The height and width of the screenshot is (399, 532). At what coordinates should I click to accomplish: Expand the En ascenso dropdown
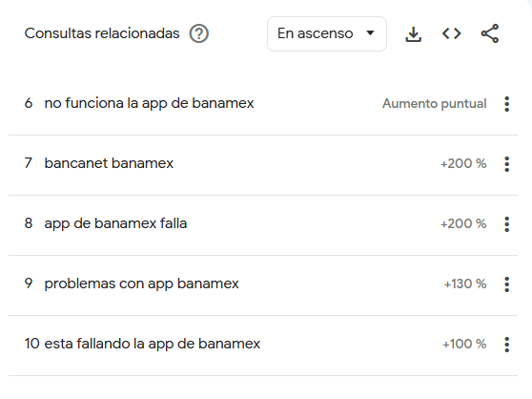[x=327, y=33]
